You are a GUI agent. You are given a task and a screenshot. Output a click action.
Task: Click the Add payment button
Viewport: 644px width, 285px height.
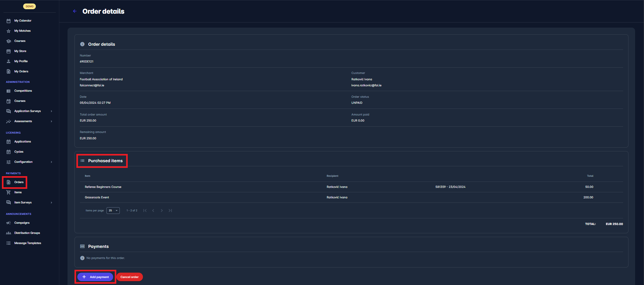point(95,277)
